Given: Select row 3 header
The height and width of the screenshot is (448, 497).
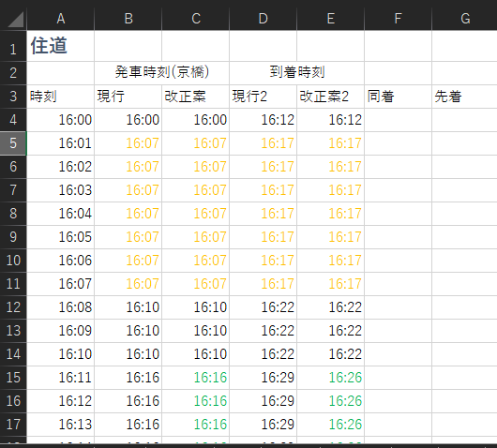Looking at the screenshot, I should 13,97.
